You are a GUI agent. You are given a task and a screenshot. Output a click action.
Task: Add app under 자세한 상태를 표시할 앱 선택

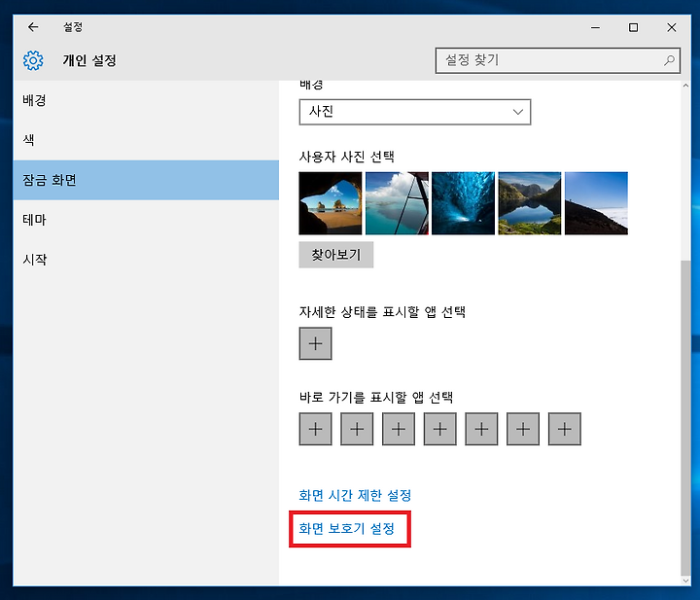pos(316,343)
